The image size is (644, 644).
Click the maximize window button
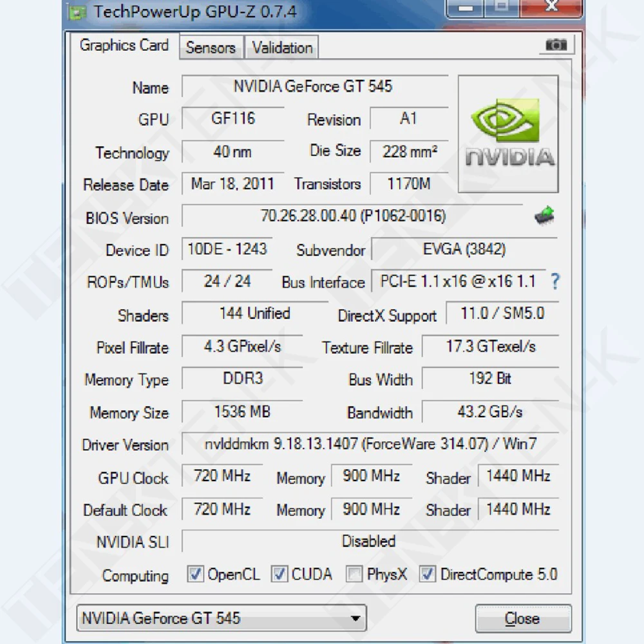[x=501, y=8]
